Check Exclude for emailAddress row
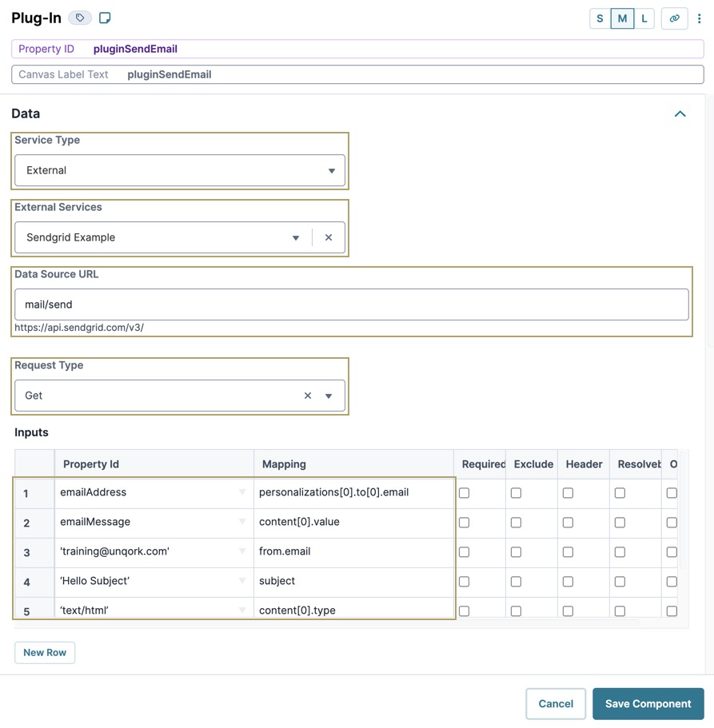The image size is (714, 728). coord(516,493)
